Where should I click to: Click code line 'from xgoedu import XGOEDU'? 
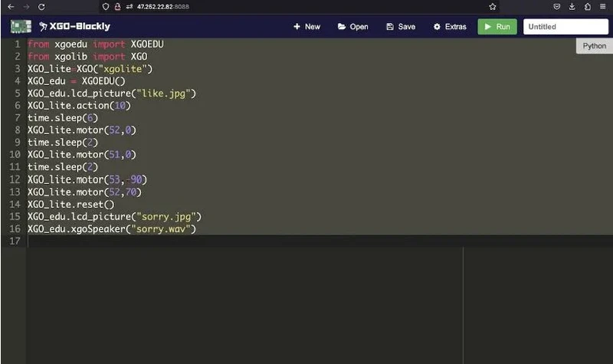95,44
